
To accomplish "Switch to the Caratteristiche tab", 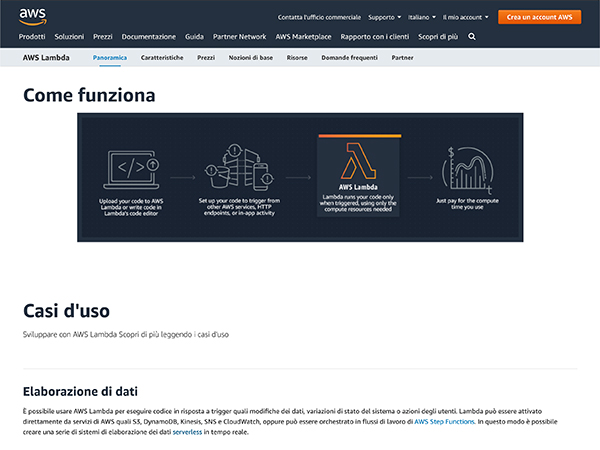I will click(162, 58).
